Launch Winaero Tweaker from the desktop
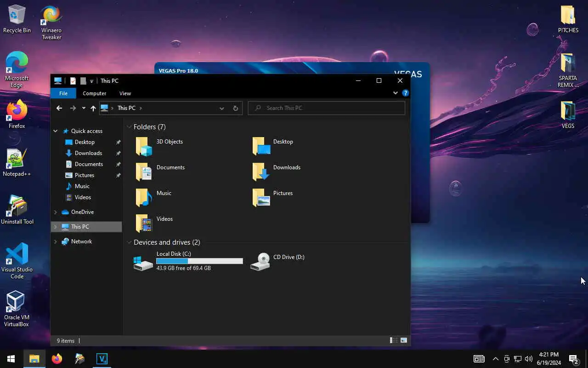Image resolution: width=588 pixels, height=368 pixels. coord(51,23)
